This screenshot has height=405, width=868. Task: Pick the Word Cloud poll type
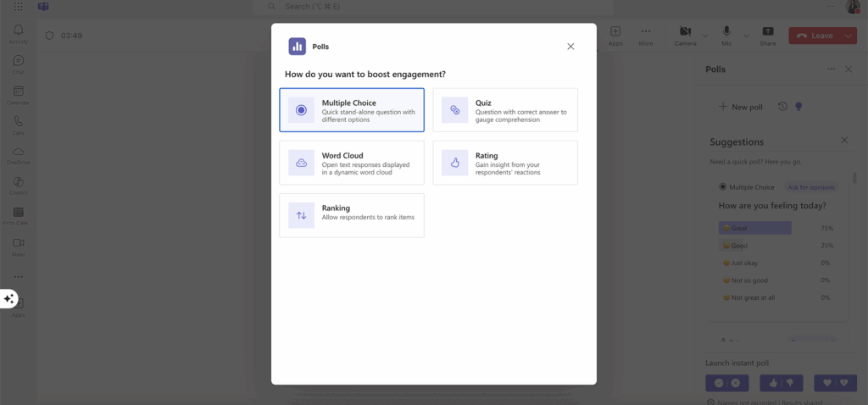point(351,163)
